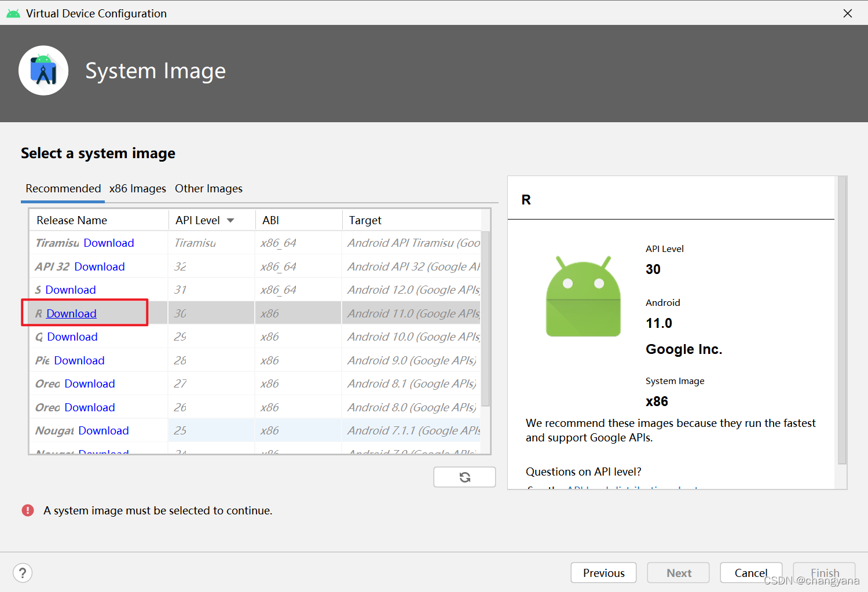The image size is (868, 592).
Task: Click the details panel vertical scrollbar
Action: tap(842, 320)
